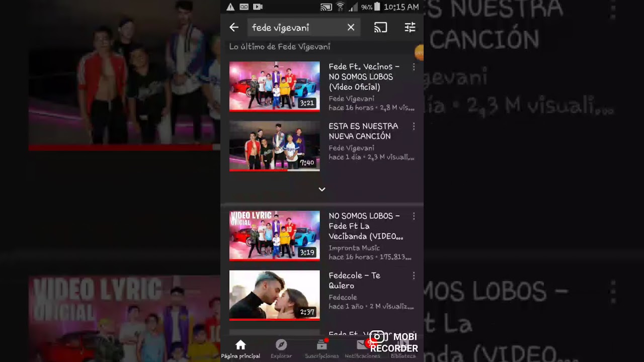This screenshot has height=362, width=644.
Task: Play the 7:40 'ESTA ES NUESTRA NUEVA CANCIÓN' thumbnail
Action: (274, 146)
